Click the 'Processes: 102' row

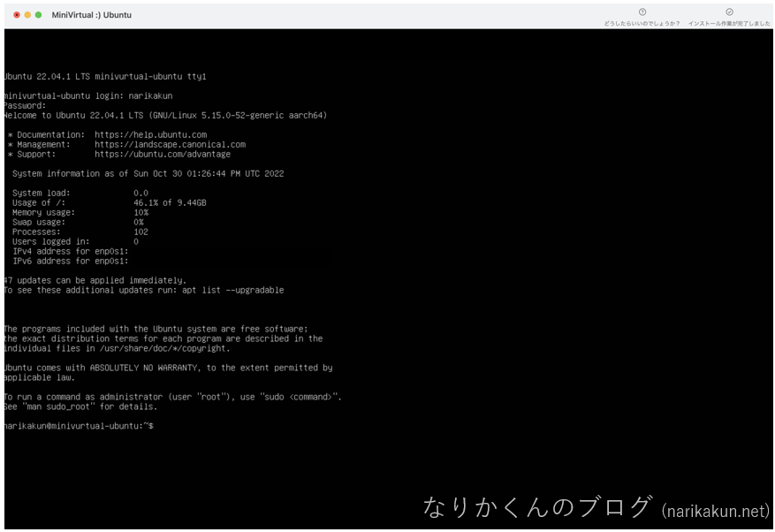pos(80,232)
